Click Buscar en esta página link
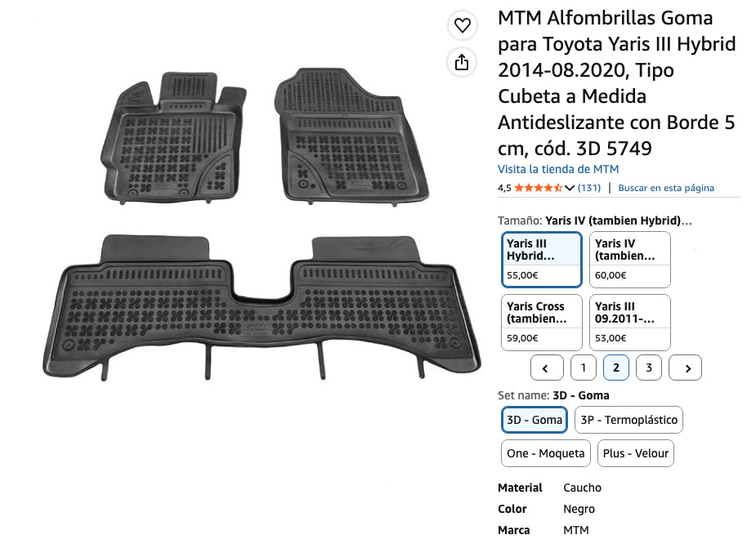756x548 pixels. (x=666, y=188)
